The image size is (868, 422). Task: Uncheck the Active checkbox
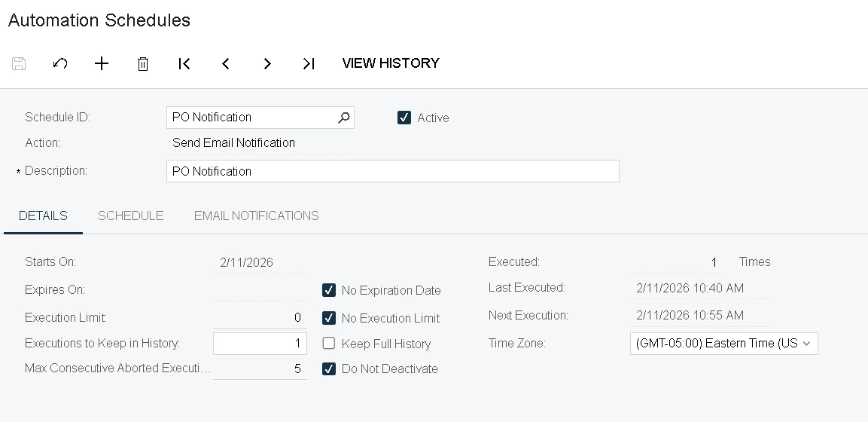point(404,118)
